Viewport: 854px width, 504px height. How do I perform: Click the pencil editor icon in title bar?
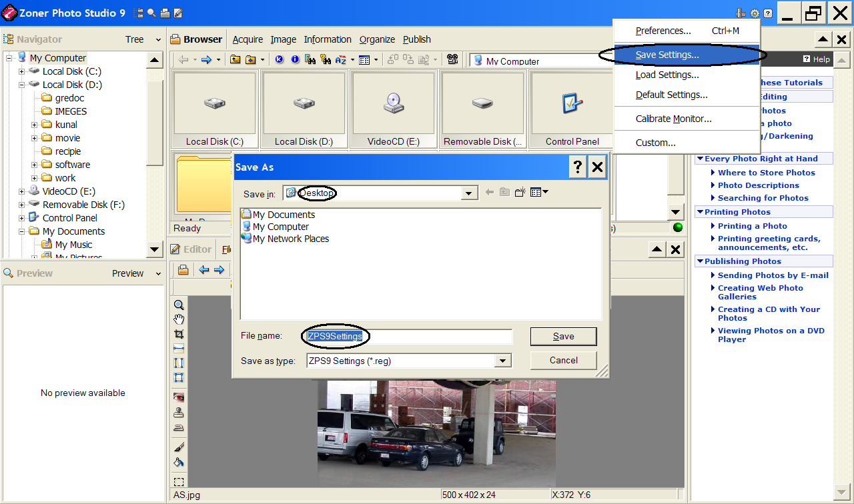coord(178,13)
